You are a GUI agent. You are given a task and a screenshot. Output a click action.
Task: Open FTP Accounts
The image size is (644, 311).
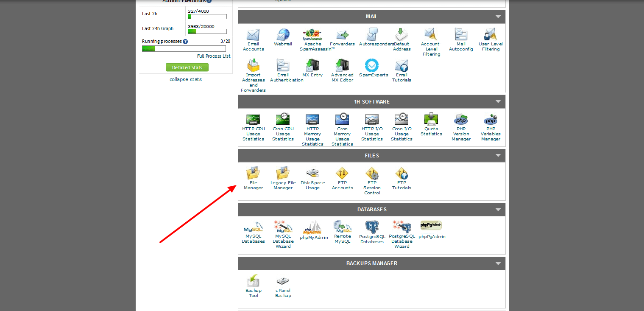[342, 179]
